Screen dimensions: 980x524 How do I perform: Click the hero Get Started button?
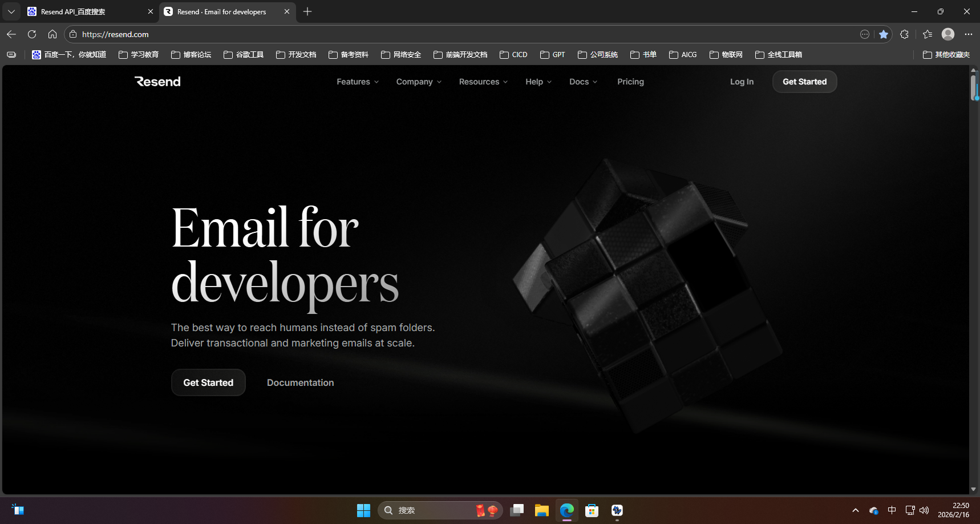[208, 382]
